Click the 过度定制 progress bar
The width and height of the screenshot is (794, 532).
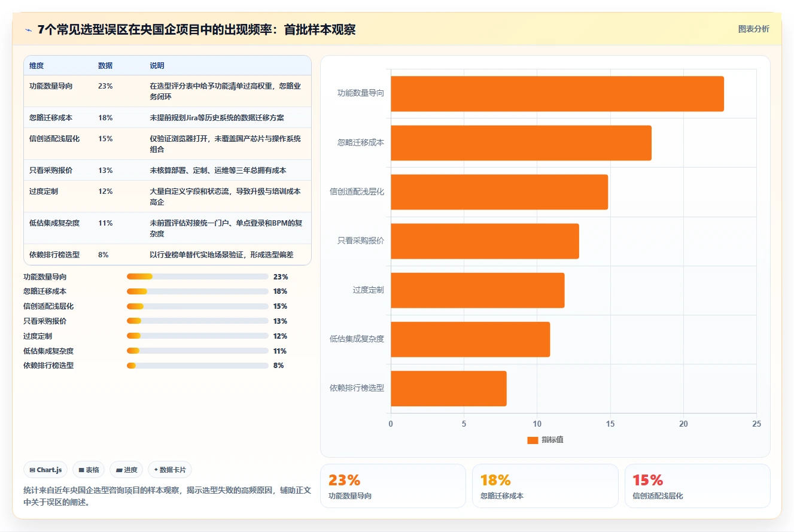click(197, 336)
